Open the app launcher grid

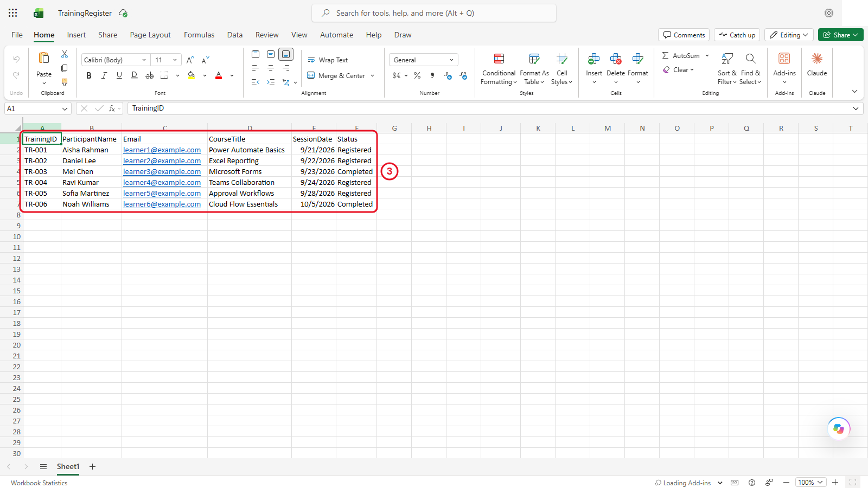click(x=13, y=13)
